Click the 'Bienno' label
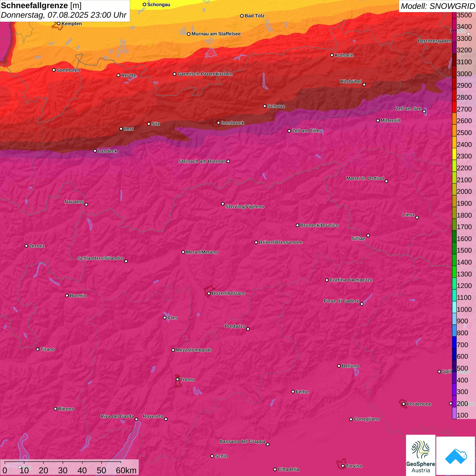This screenshot has width=476, height=476. tap(66, 409)
